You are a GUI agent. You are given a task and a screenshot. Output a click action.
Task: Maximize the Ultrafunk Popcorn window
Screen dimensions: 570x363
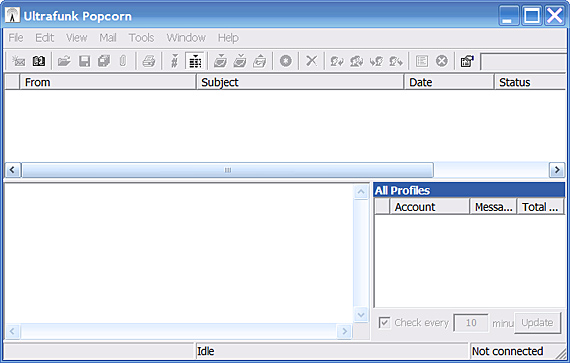point(531,16)
